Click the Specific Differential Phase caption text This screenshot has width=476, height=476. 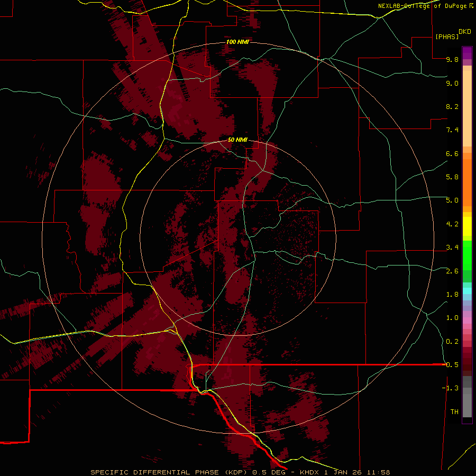pyautogui.click(x=240, y=472)
